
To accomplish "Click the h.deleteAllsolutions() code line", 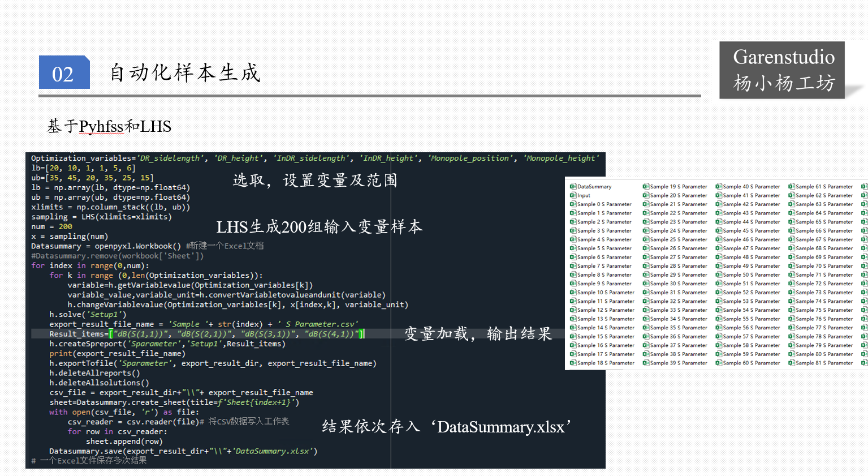I will click(99, 383).
